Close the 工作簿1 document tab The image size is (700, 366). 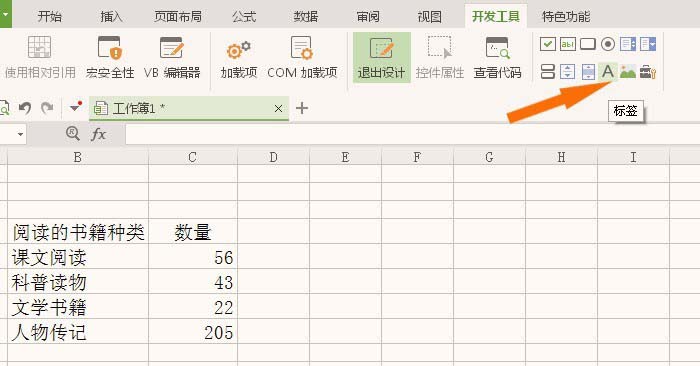pos(278,108)
